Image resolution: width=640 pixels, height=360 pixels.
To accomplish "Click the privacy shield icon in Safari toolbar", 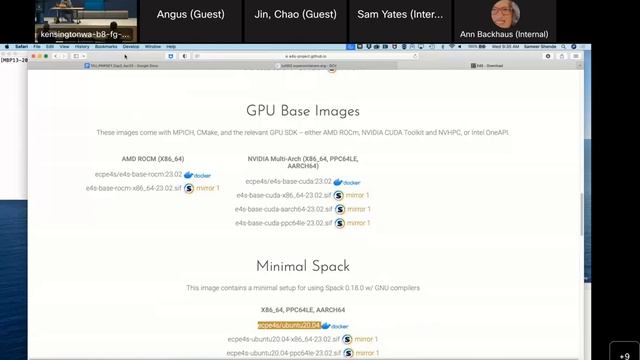I will tap(171, 56).
